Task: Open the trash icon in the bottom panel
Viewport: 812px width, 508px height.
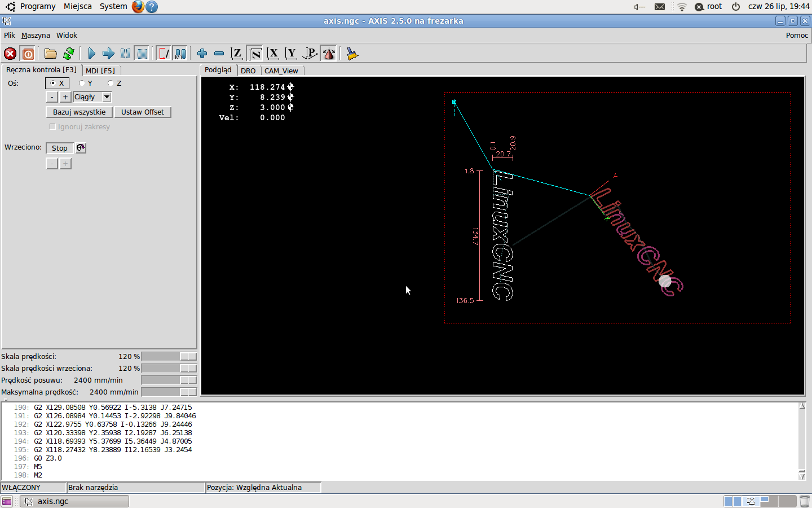Action: (805, 501)
